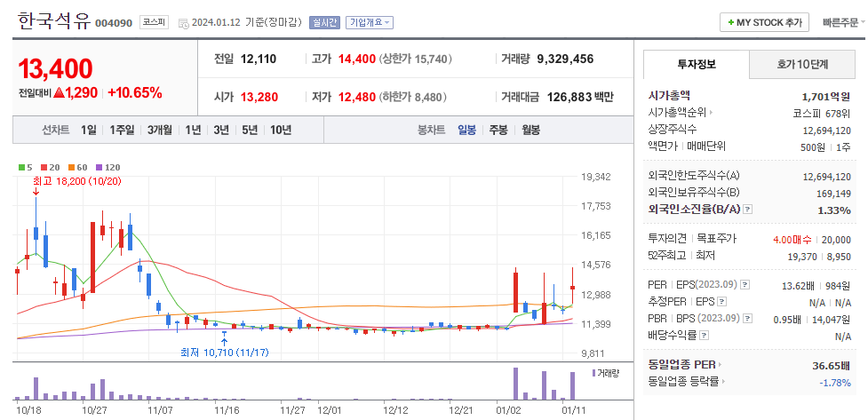Click the 거래대금 value 126,883 백만
Image resolution: width=868 pixels, height=420 pixels.
580,98
